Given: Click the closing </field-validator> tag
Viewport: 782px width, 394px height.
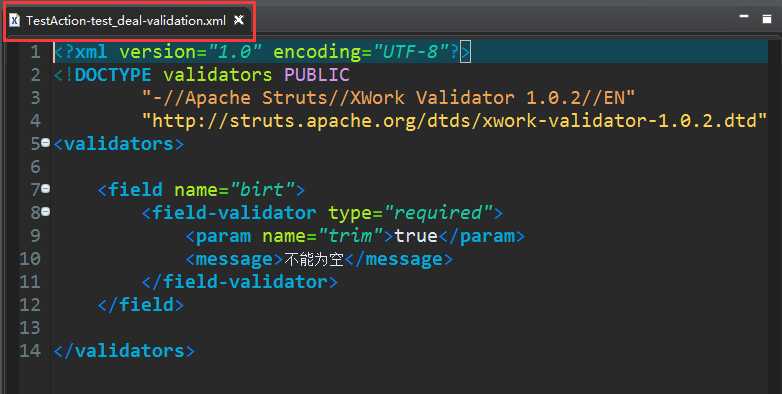Looking at the screenshot, I should pos(240,282).
